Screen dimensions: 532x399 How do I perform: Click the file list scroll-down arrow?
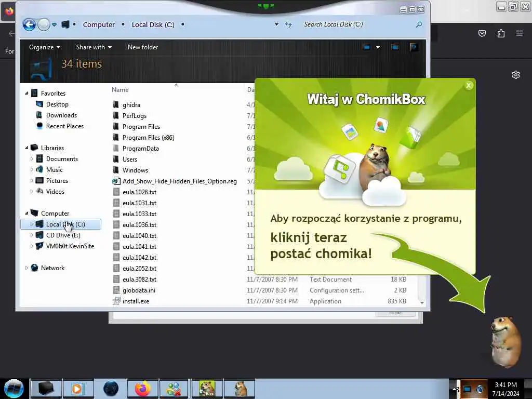click(422, 302)
